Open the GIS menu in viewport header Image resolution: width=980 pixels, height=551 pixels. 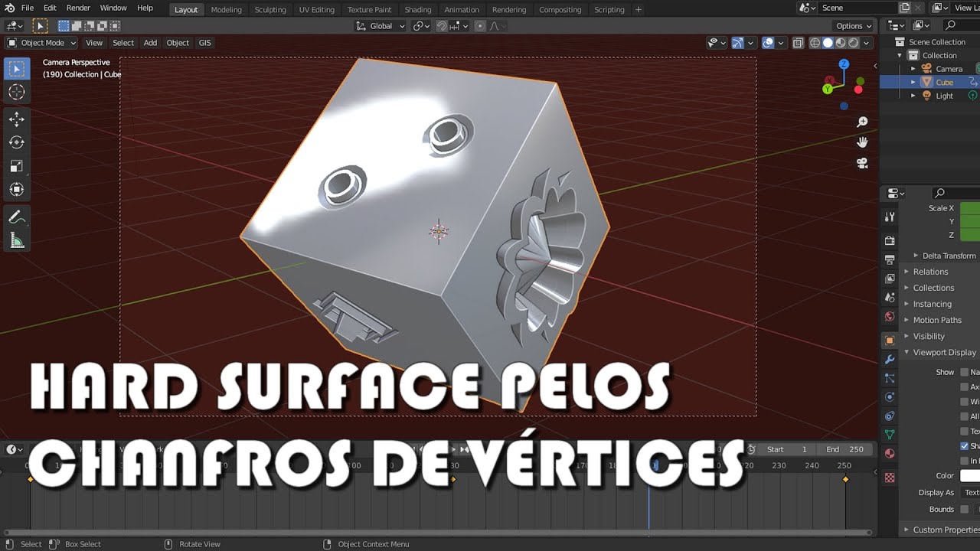(x=204, y=43)
